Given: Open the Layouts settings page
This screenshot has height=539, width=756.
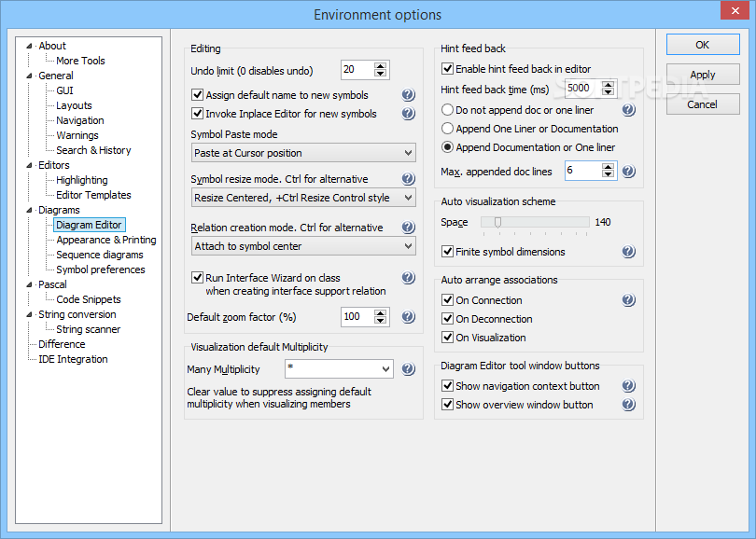Looking at the screenshot, I should point(74,105).
